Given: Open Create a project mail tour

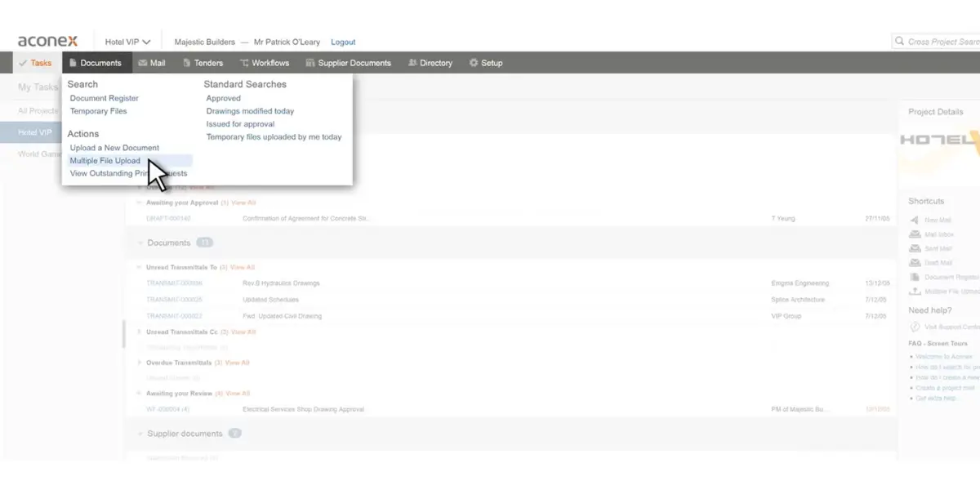Looking at the screenshot, I should click(x=944, y=388).
